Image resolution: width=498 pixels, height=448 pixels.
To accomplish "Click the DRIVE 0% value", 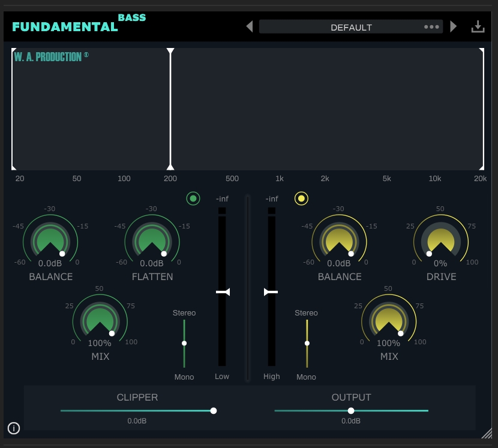I will click(440, 263).
